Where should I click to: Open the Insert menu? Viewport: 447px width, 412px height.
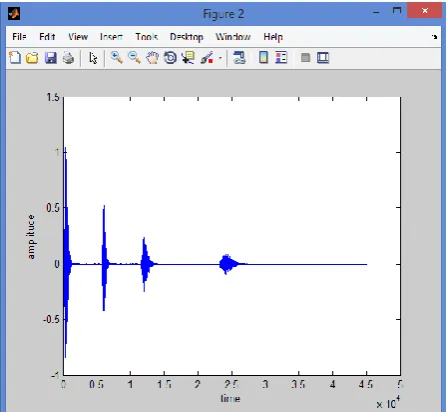[x=111, y=36]
